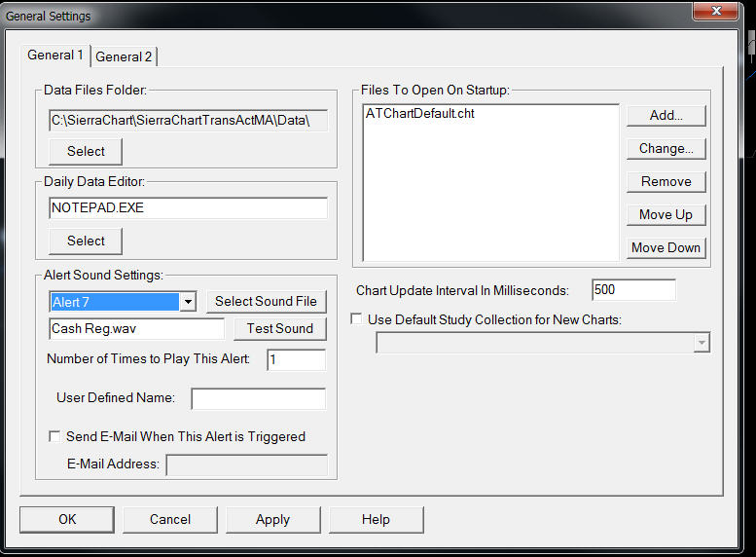Click the Chart Update Interval field showing 500
This screenshot has width=756, height=557.
[633, 290]
